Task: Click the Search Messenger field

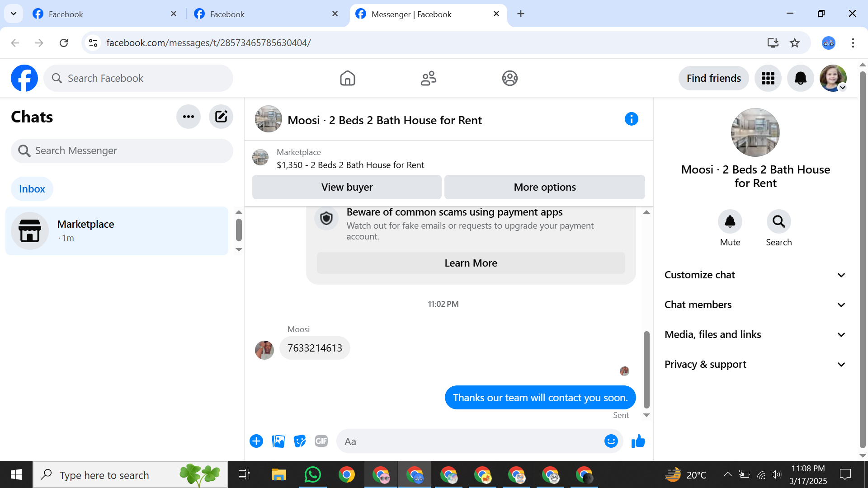Action: pos(122,150)
